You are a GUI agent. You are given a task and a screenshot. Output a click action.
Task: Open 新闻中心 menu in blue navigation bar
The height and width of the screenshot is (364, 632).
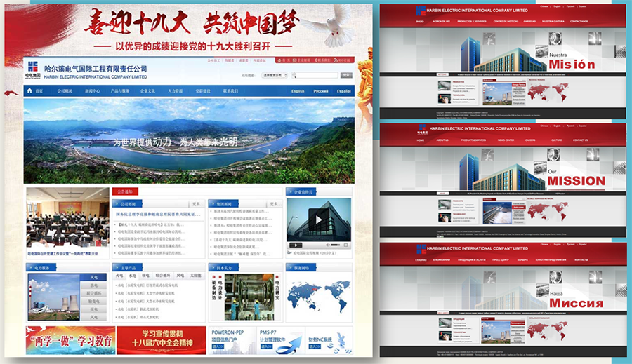pos(92,91)
